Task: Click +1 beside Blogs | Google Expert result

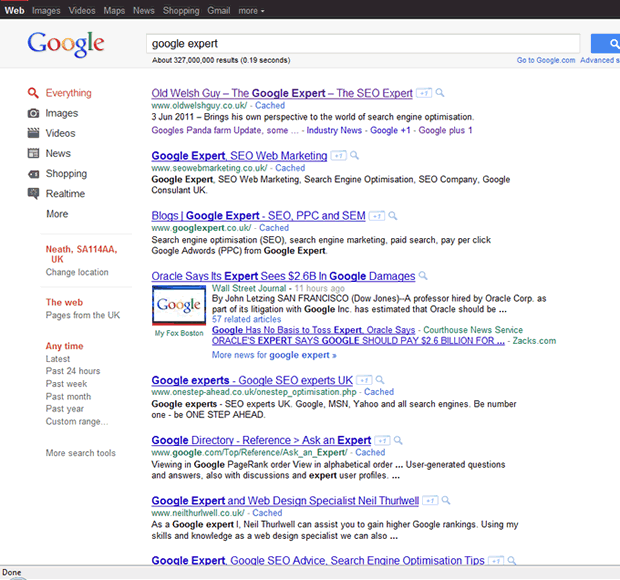Action: [377, 216]
